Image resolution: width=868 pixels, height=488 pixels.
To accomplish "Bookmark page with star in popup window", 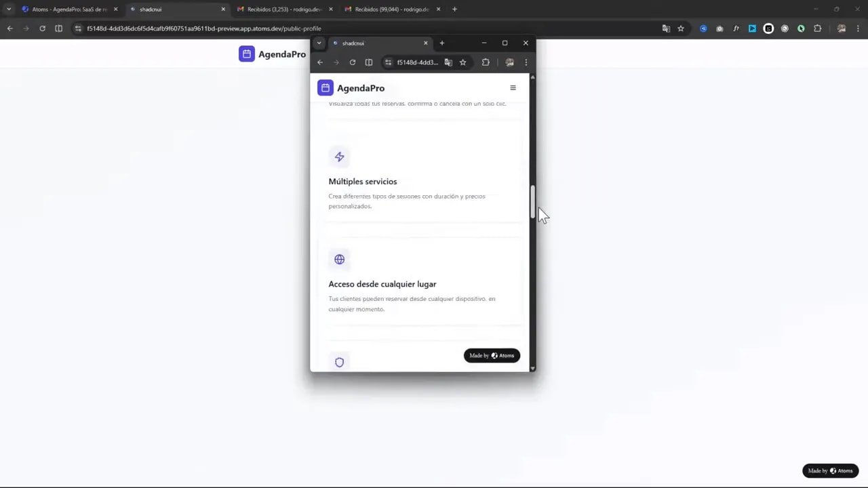I will (463, 62).
